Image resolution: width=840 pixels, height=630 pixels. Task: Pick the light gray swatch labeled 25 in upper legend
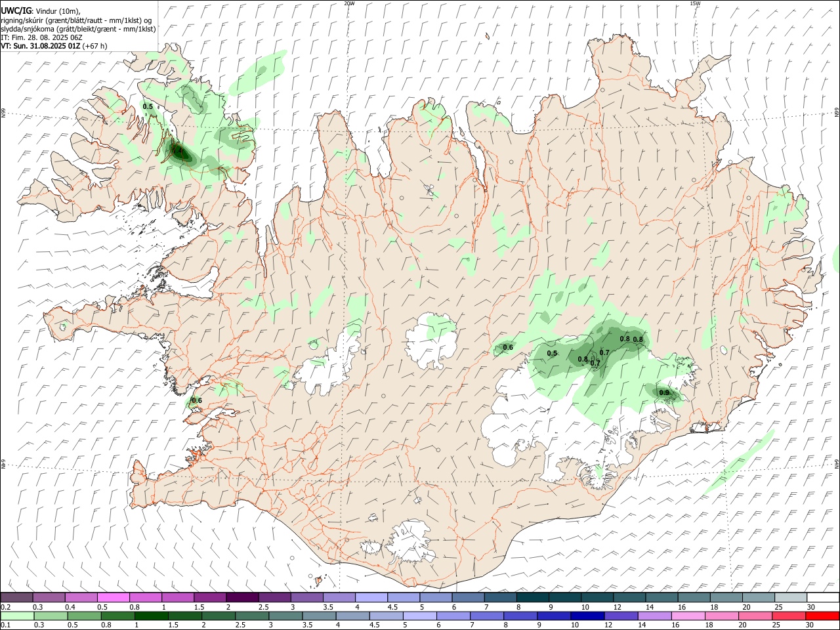tap(790, 598)
